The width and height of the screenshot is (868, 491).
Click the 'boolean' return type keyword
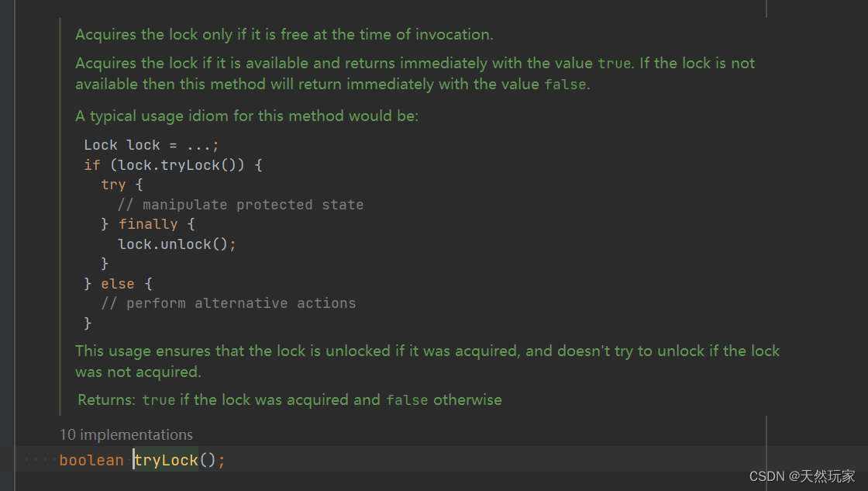point(91,460)
